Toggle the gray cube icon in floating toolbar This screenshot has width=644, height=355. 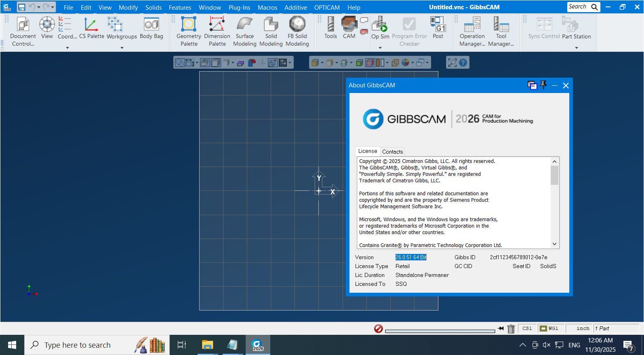[216, 63]
